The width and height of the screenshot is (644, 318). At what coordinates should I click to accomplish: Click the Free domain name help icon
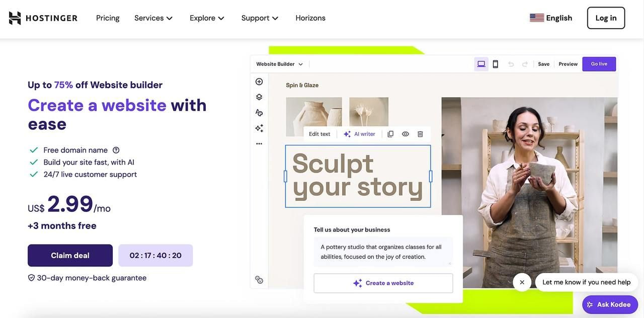tap(116, 150)
